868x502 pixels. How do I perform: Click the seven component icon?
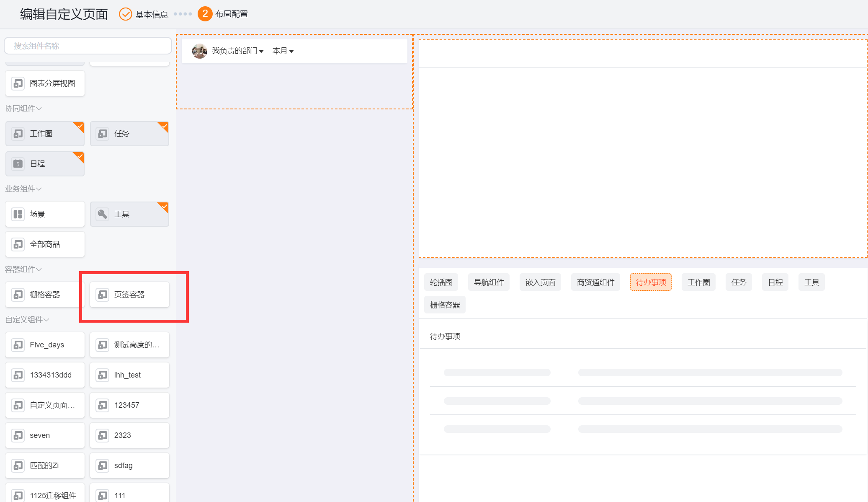tap(18, 435)
